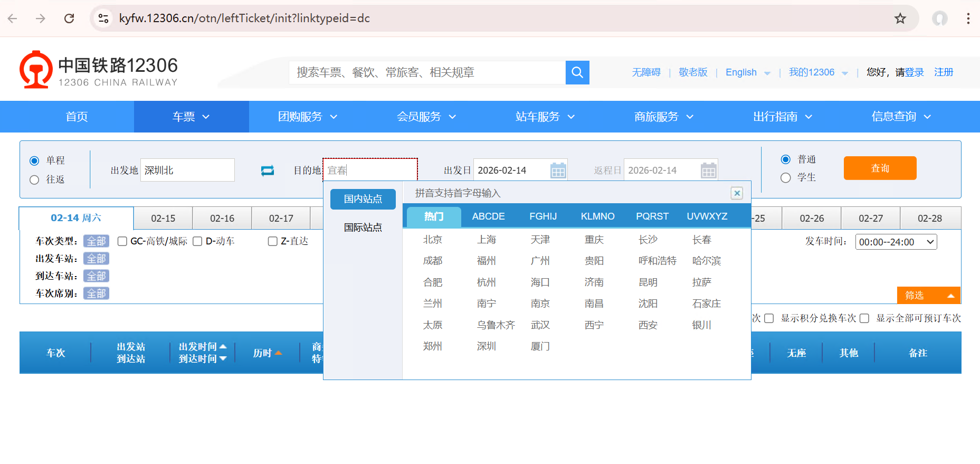This screenshot has height=464, width=980.
Task: Go to 首页 home tab
Action: click(77, 117)
